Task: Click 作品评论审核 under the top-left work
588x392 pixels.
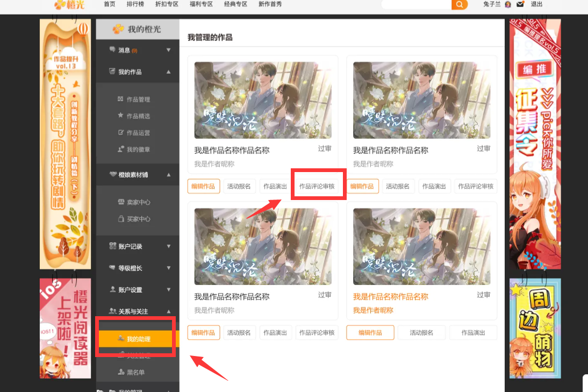Action: click(x=317, y=187)
